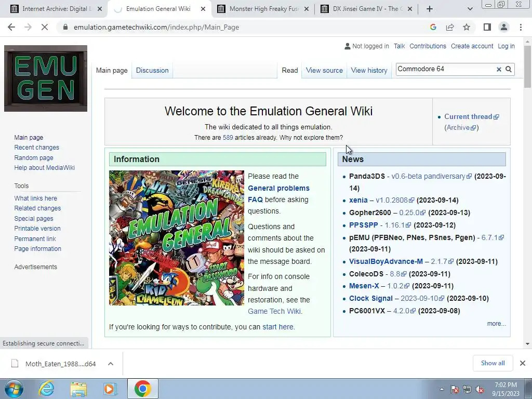
Task: Open the Talk link at the top
Action: point(400,46)
